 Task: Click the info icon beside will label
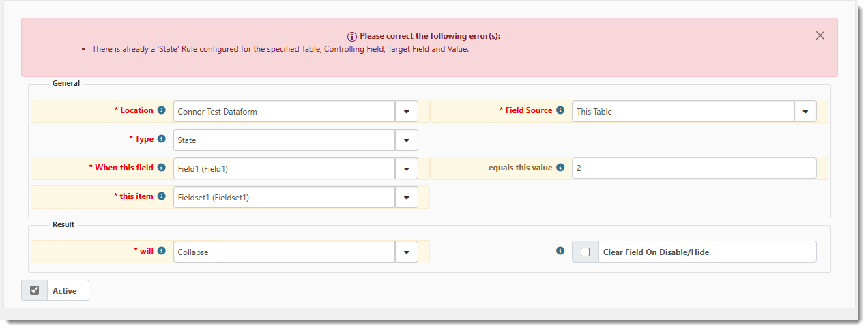[x=162, y=251]
